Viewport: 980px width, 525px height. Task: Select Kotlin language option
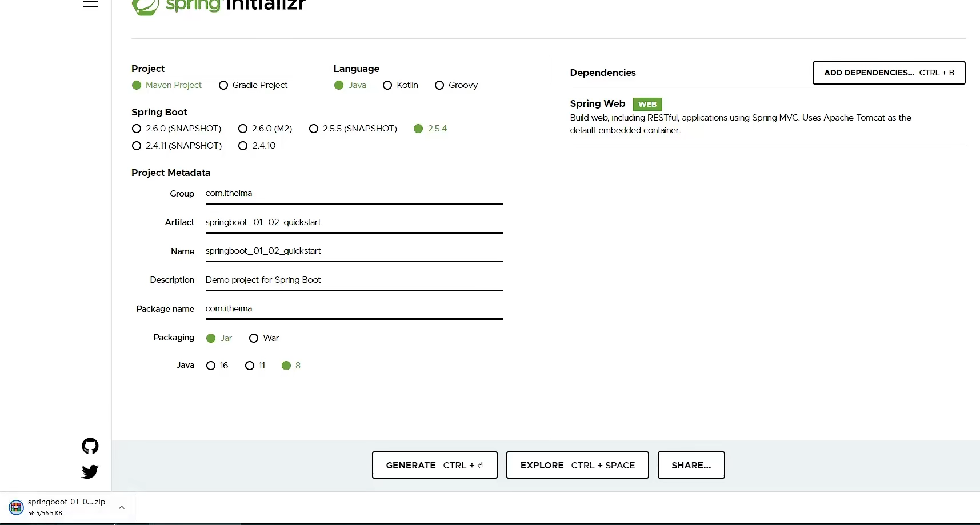point(401,85)
